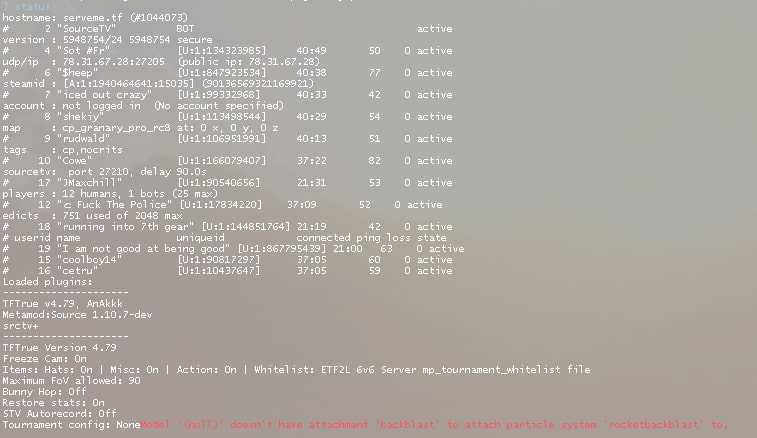Select the $heep unique ID U:1:847923534
The height and width of the screenshot is (438, 757).
coord(222,73)
